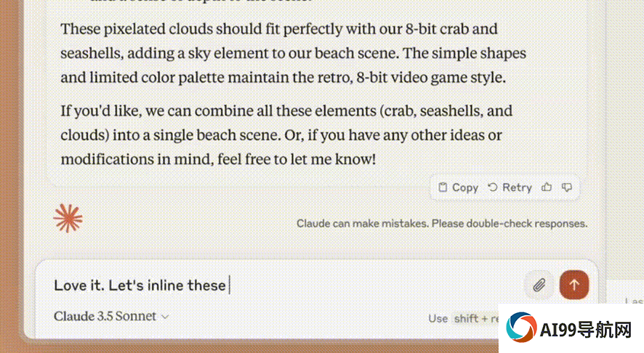Click the orange Claude starburst logo
The width and height of the screenshot is (644, 353).
click(x=68, y=219)
